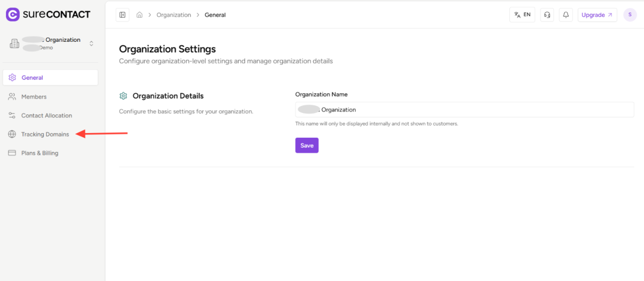This screenshot has height=281, width=644.
Task: Click the credit card icon for Plans & Billing
Action: tap(12, 153)
